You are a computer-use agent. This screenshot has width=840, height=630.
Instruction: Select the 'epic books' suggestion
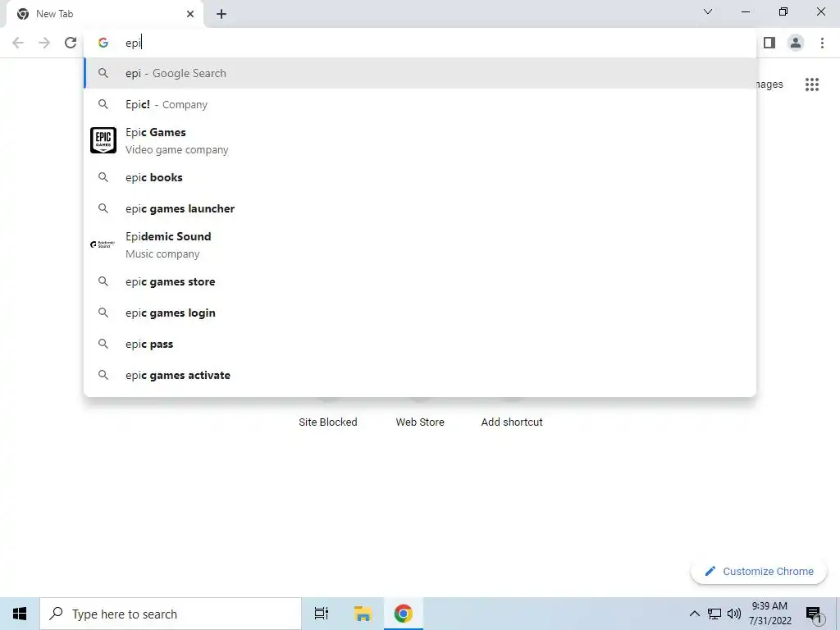coord(420,177)
